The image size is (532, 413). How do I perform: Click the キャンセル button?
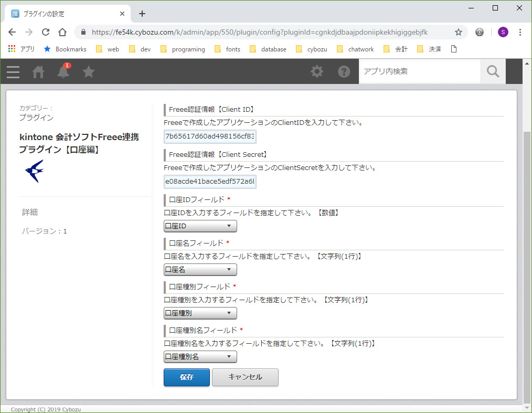click(x=245, y=377)
